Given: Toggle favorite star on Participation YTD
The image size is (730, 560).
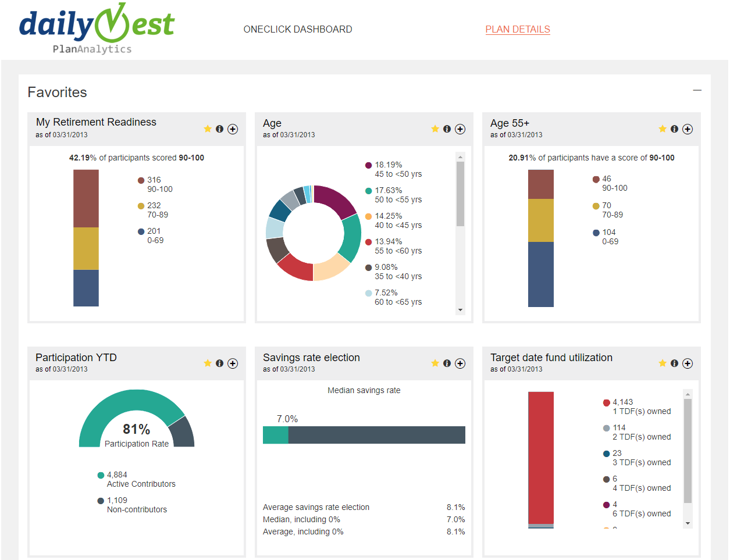Looking at the screenshot, I should pyautogui.click(x=208, y=363).
